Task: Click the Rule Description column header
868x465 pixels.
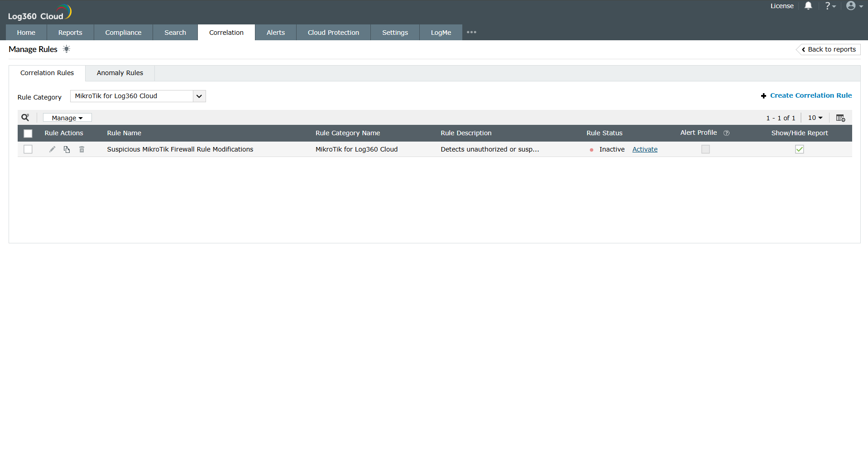Action: coord(466,133)
